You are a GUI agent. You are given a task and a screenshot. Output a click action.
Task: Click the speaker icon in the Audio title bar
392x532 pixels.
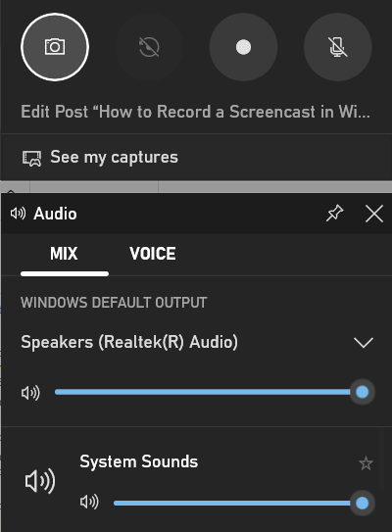(18, 214)
